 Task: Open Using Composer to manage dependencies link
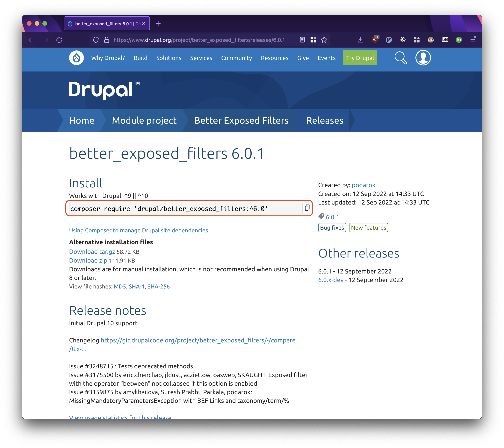pos(139,230)
